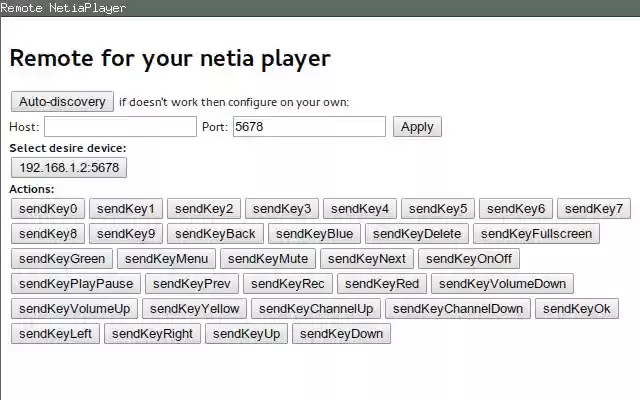Click the sendKeyYellow button

pyautogui.click(x=194, y=309)
